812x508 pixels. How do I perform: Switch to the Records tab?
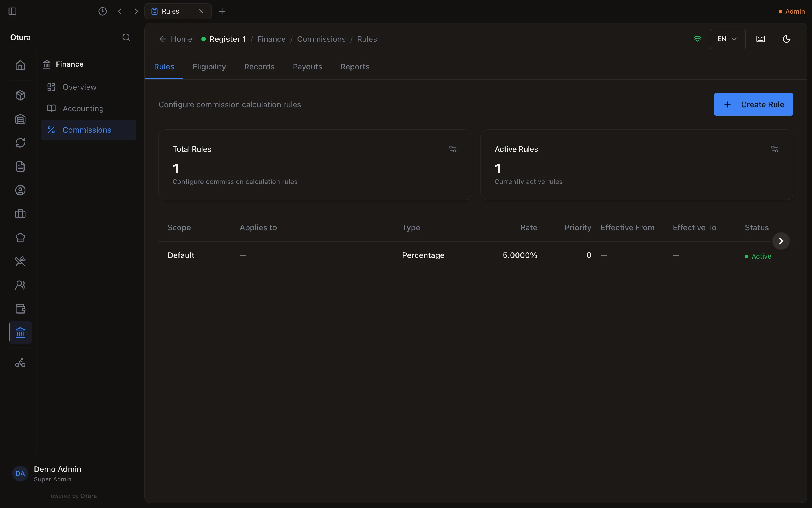tap(259, 67)
